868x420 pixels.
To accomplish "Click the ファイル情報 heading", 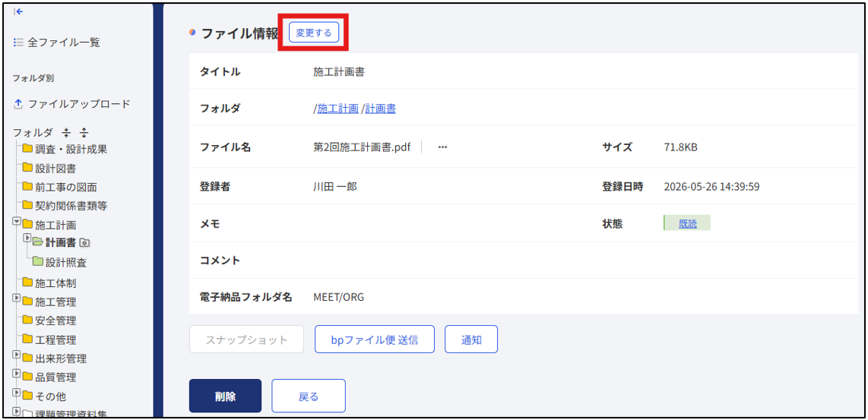I will click(x=239, y=33).
